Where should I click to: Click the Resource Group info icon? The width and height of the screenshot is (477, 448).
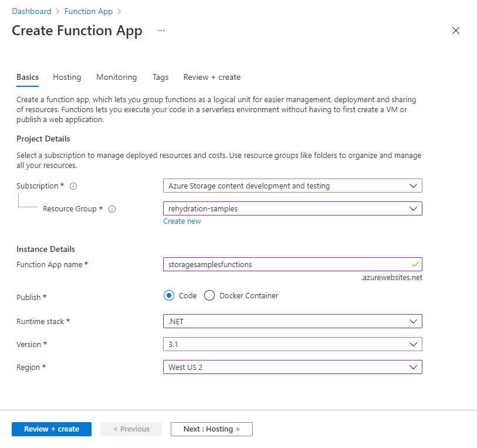click(x=112, y=208)
